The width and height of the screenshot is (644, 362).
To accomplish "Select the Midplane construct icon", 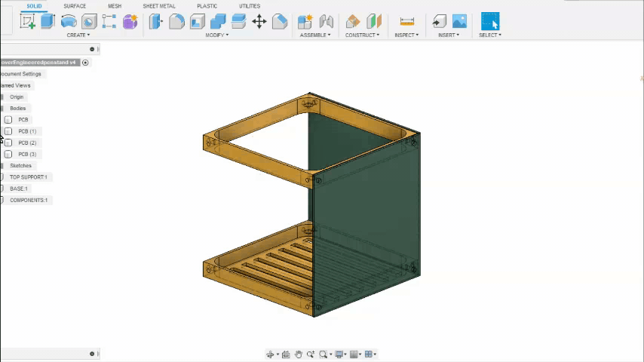I will point(374,21).
